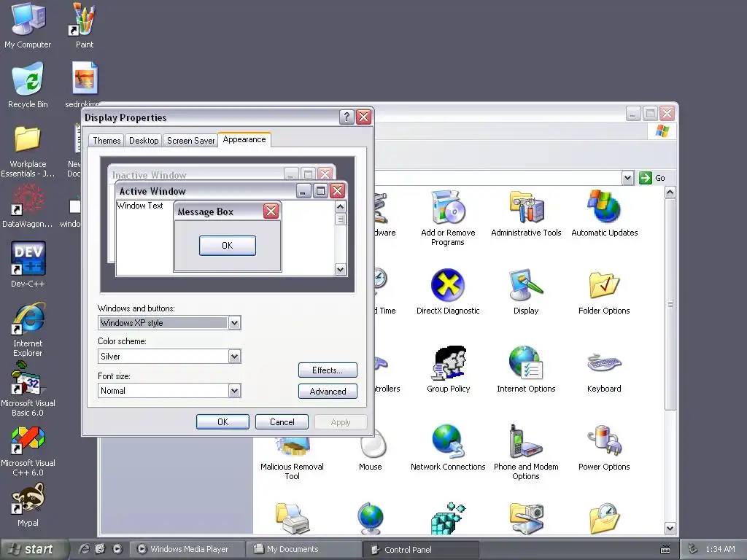
Task: Open Add or Remove Programs icon
Action: [x=448, y=218]
